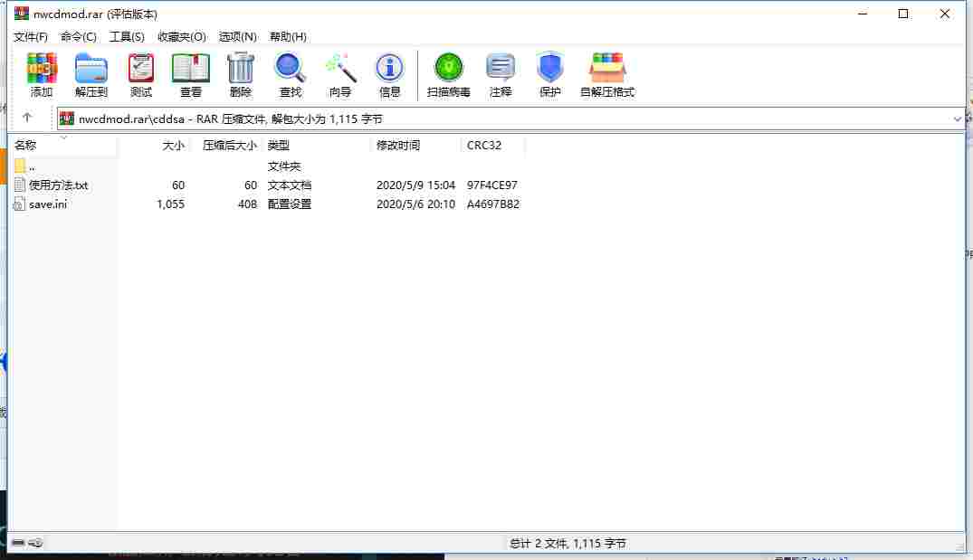Viewport: 973px width, 560px height.
Task: Select the parent folder '..' icon
Action: (x=20, y=166)
